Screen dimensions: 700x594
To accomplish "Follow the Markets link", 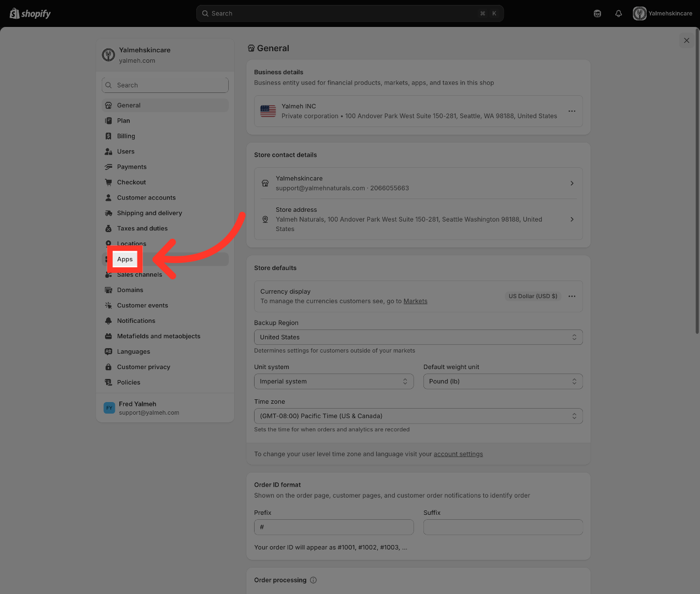I will pos(415,301).
